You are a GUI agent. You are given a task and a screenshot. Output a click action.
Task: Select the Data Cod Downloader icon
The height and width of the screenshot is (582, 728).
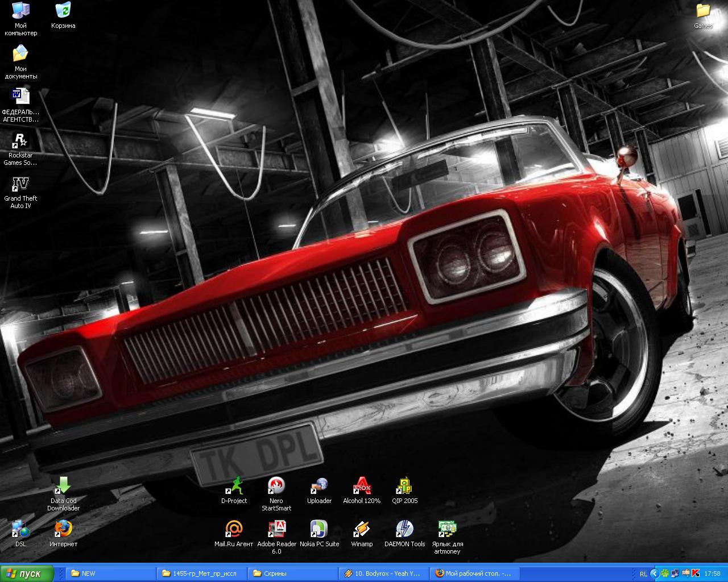(x=63, y=487)
